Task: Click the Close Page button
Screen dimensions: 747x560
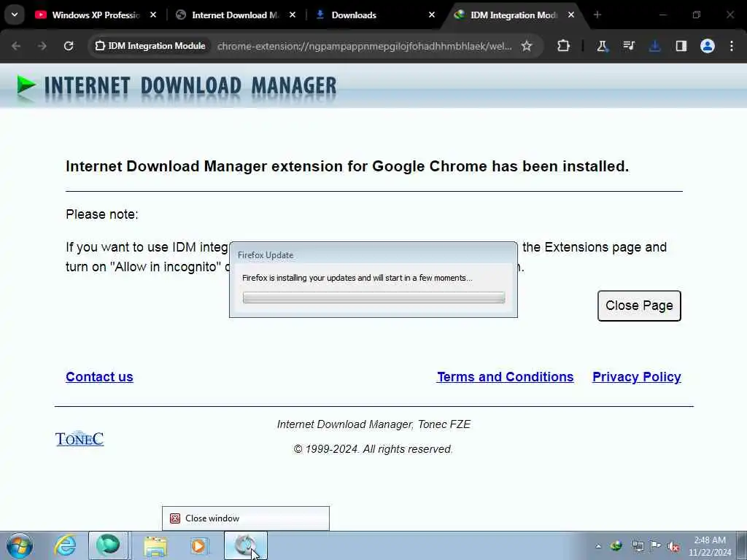Action: 639,306
